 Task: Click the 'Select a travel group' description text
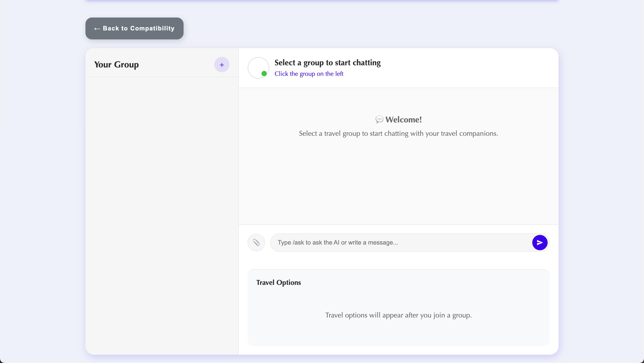[x=398, y=133]
